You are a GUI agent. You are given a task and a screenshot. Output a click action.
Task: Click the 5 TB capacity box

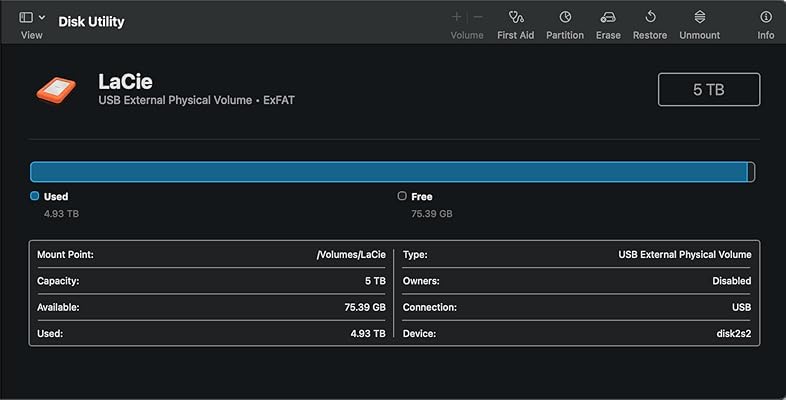coord(708,90)
